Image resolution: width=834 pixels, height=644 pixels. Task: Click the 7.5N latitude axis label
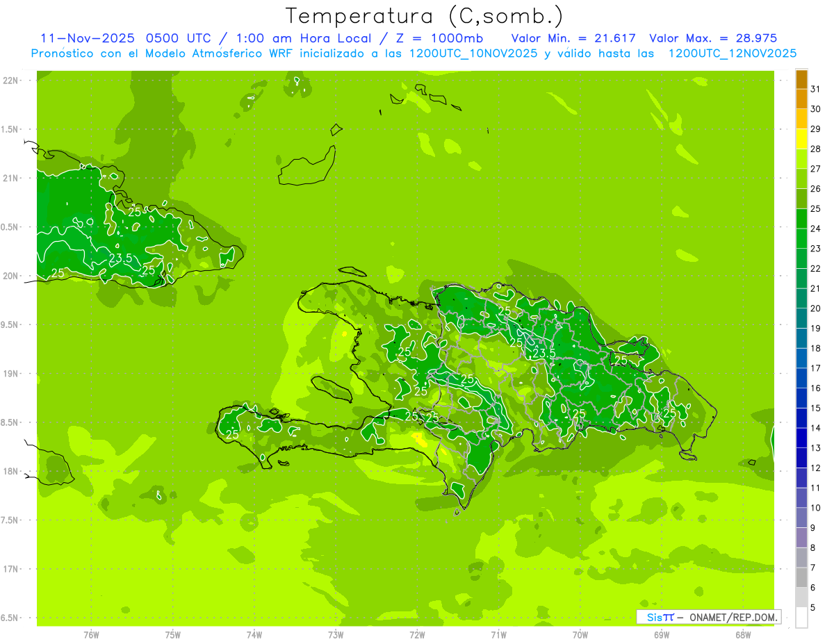point(10,520)
